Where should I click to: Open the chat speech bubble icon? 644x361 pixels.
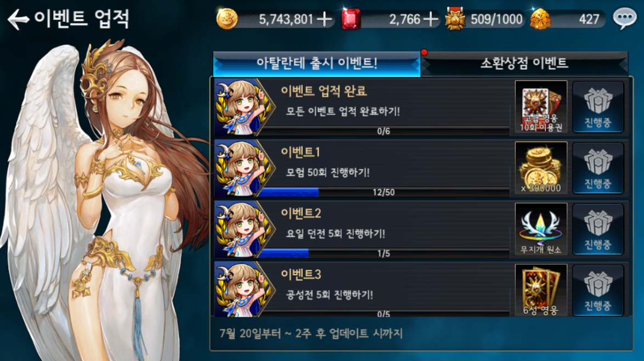pos(624,19)
